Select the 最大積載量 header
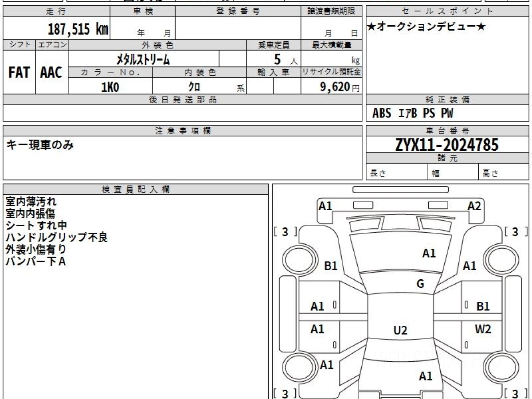The image size is (532, 399). pos(331,45)
